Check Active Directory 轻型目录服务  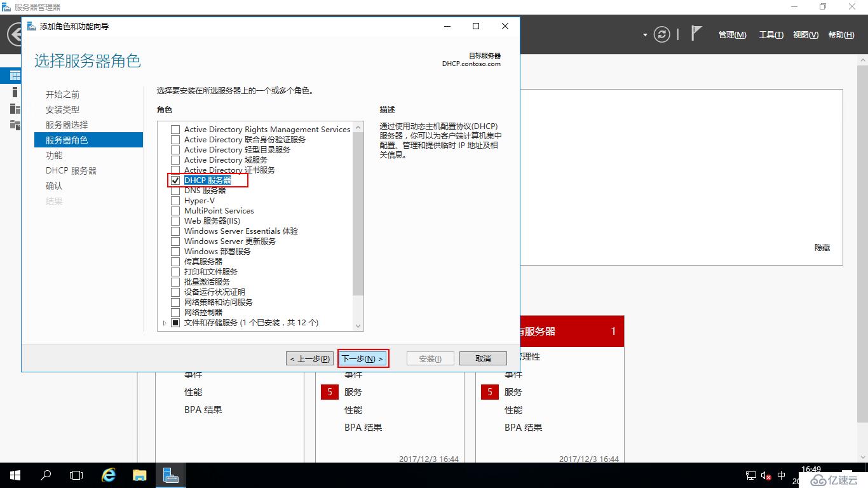click(x=175, y=150)
